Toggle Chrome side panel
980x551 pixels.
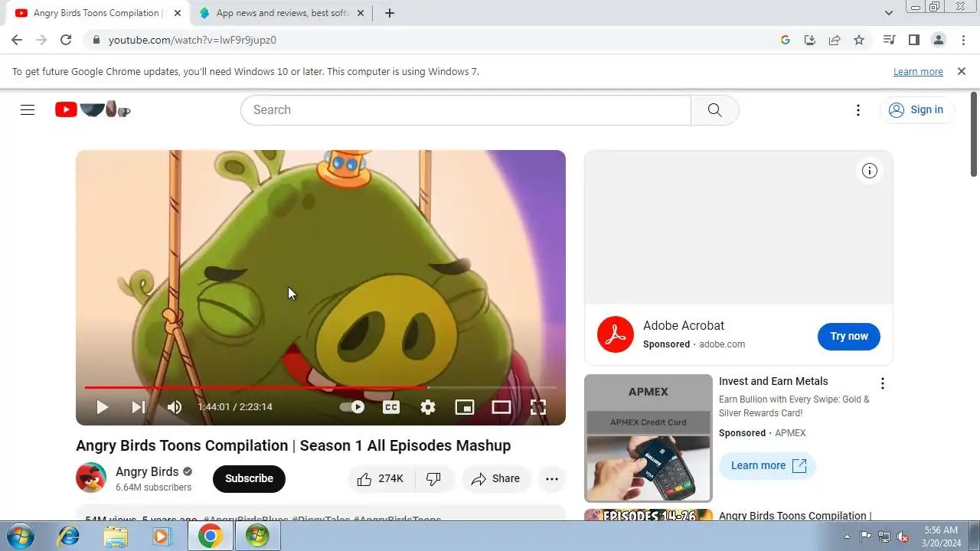913,40
